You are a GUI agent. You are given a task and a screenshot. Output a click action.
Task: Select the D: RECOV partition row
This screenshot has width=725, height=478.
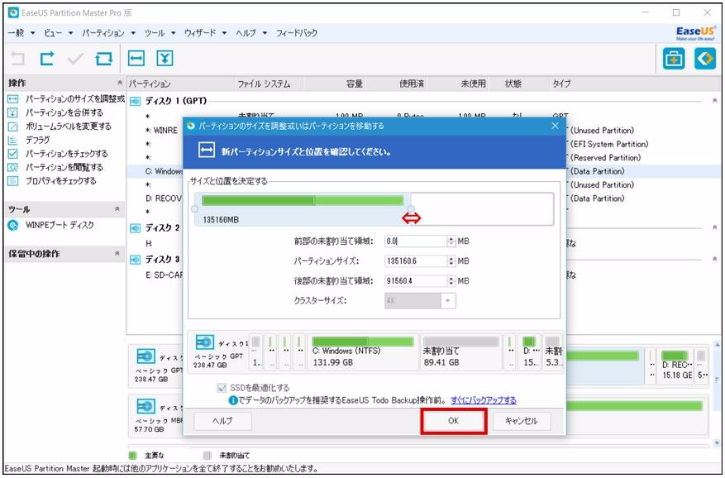(x=164, y=198)
